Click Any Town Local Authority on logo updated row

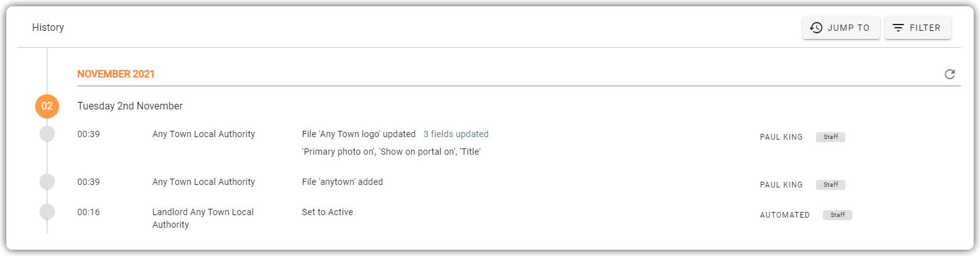point(204,134)
